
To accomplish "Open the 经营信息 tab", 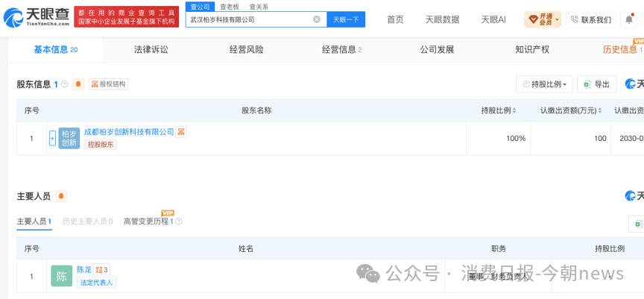I will 341,50.
